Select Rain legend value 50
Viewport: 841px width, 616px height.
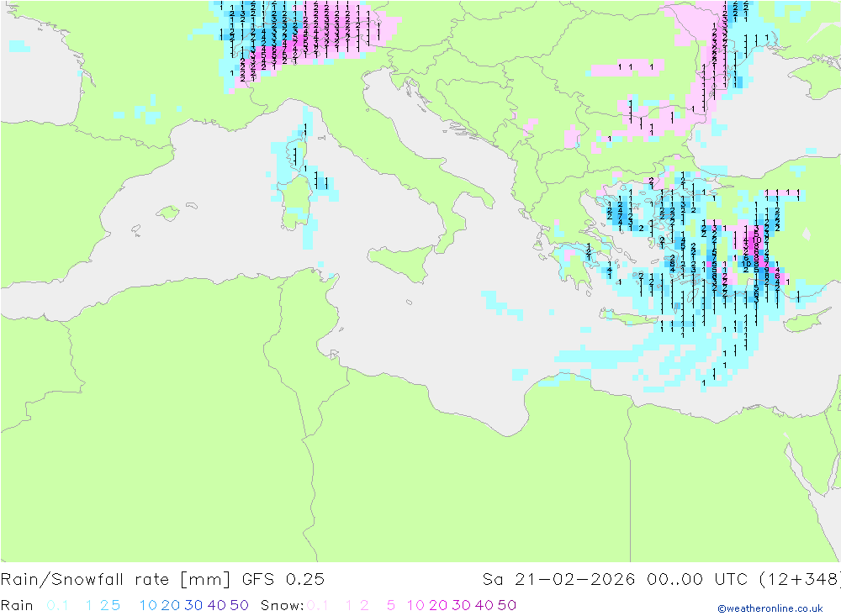click(239, 605)
